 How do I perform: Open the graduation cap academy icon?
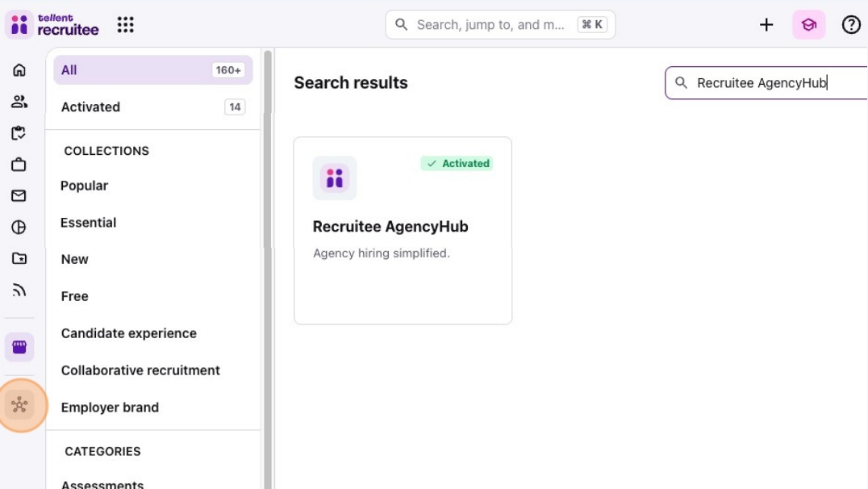(x=809, y=24)
